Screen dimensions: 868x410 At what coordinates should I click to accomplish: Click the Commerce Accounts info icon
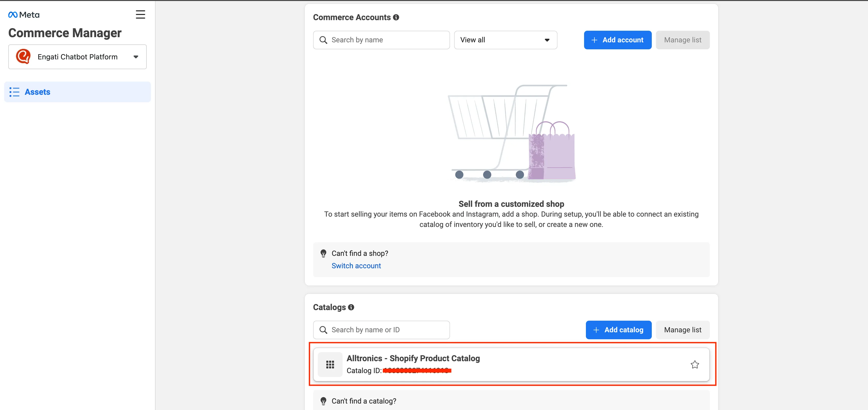(396, 17)
